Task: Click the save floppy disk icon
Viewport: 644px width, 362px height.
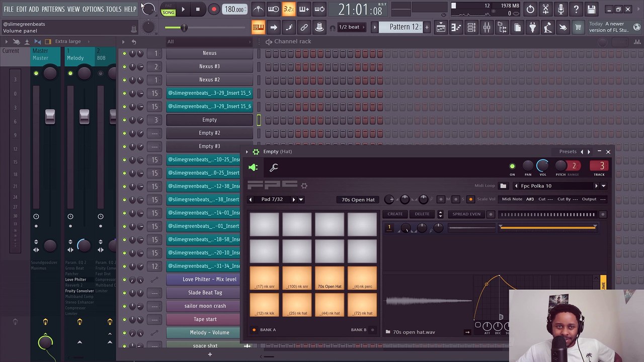Action: (x=591, y=9)
